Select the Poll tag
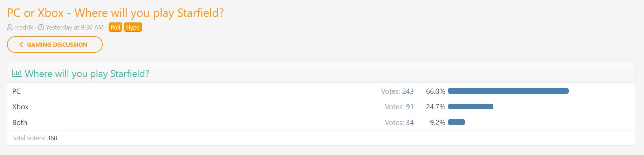Viewport: 644px width, 155px height. point(115,27)
